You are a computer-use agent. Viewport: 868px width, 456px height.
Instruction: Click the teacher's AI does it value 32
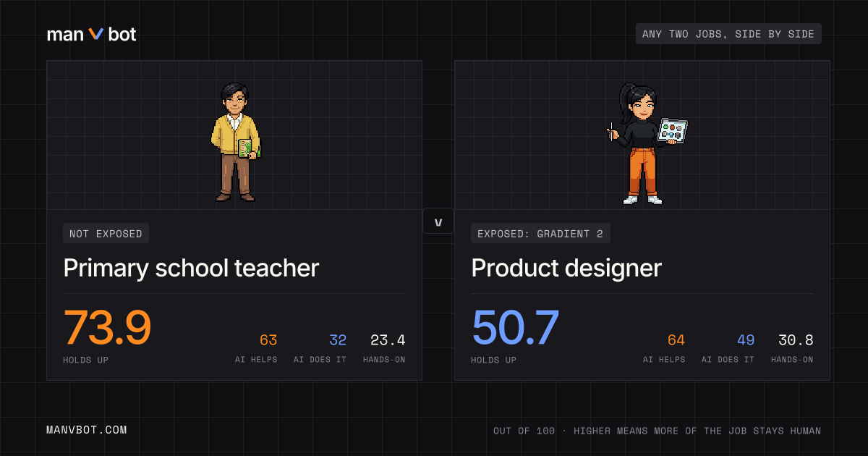click(338, 340)
